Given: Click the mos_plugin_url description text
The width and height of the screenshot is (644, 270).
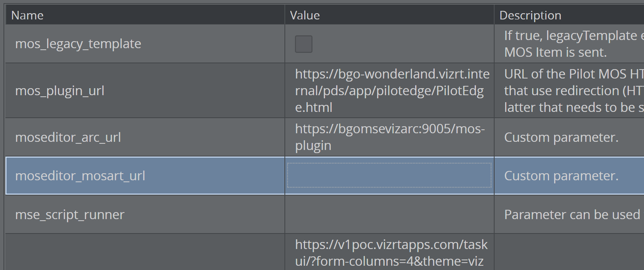Looking at the screenshot, I should pyautogui.click(x=574, y=91).
